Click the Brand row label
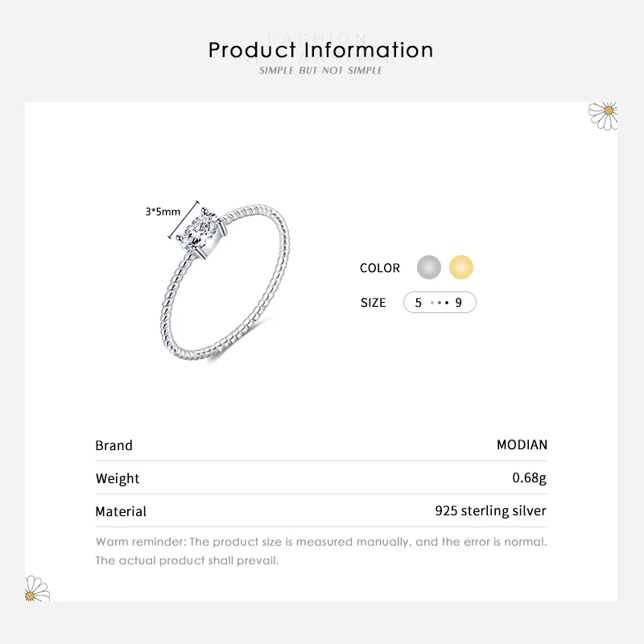Screen dimensions: 644x644 click(114, 445)
